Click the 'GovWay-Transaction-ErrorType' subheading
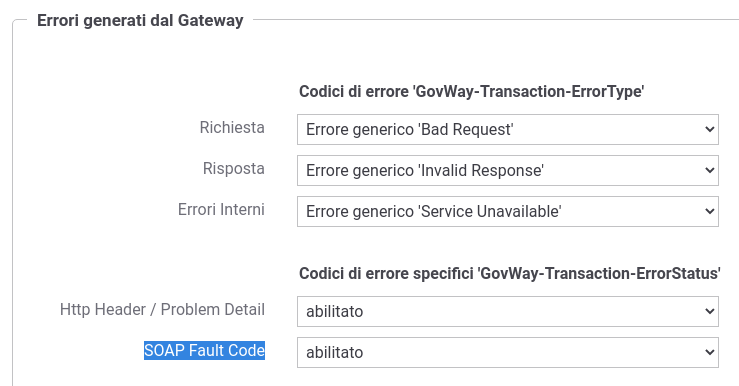 [471, 91]
